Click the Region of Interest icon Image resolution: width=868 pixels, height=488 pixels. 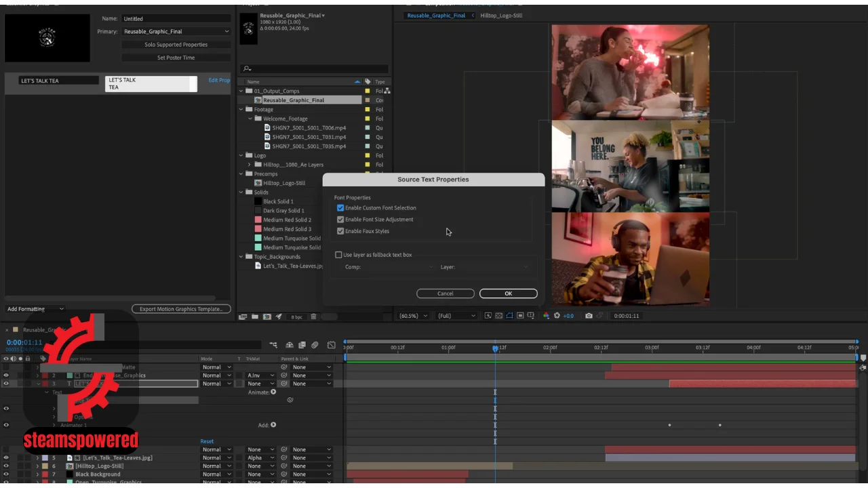[520, 316]
